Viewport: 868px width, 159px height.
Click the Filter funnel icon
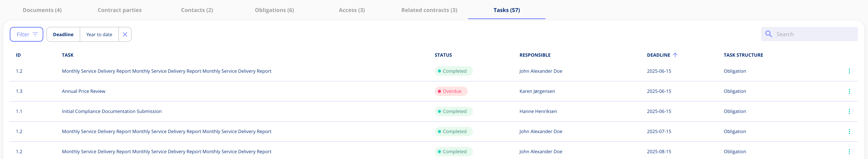(35, 34)
